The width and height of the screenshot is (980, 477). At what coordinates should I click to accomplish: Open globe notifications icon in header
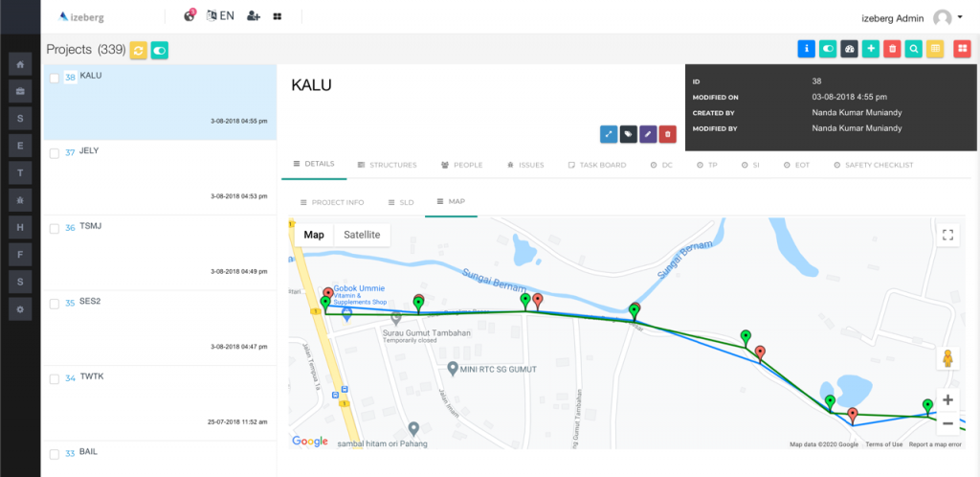click(x=189, y=16)
